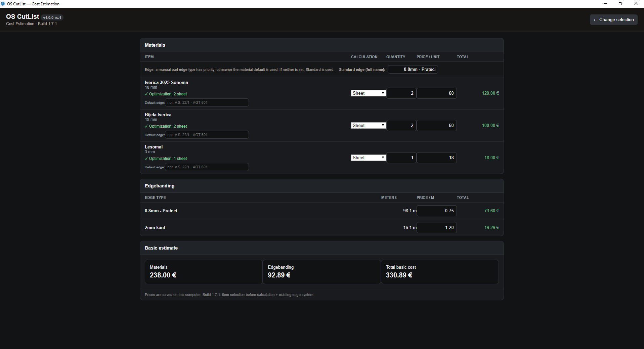Edit quantity field for Lesomal

coord(401,158)
